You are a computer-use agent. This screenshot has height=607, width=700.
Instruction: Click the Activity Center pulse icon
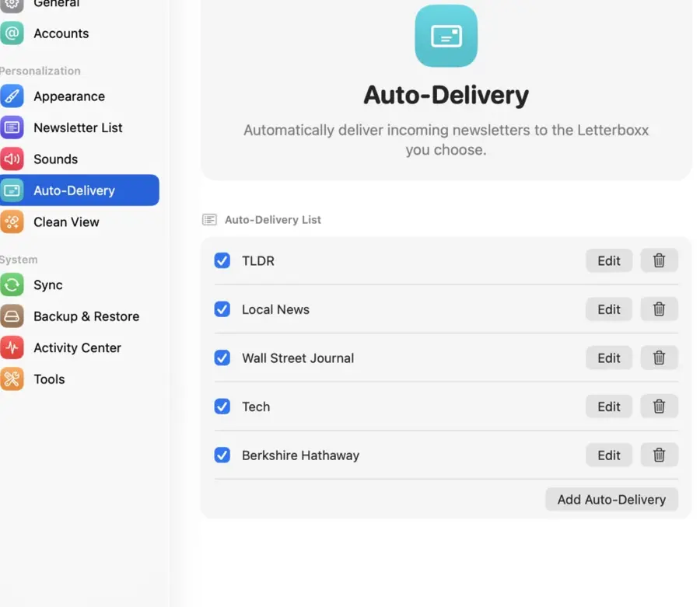coord(12,348)
